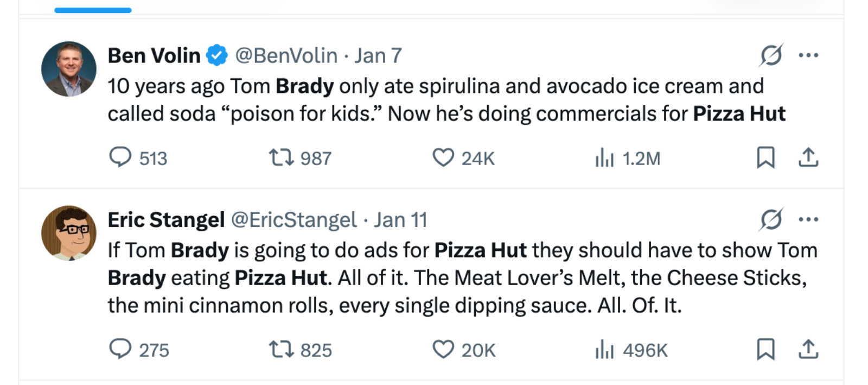Like Ben Volin's tweet
Image resolution: width=868 pixels, height=385 pixels.
click(445, 158)
